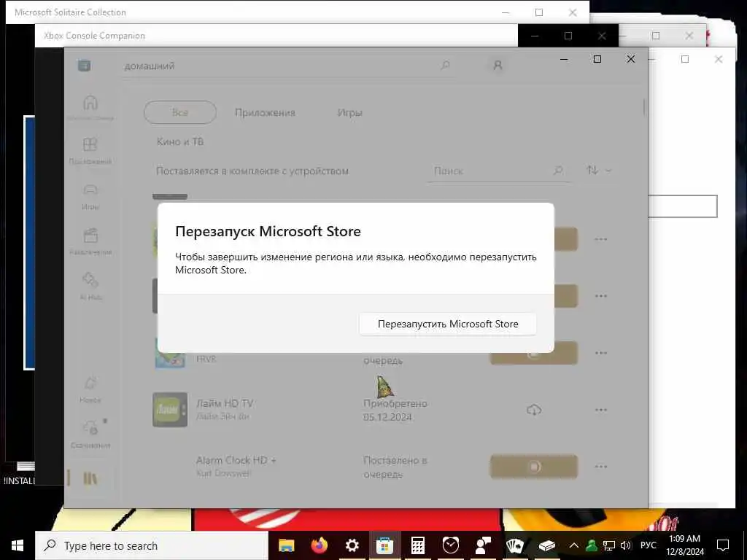
Task: Open the Windows Start menu
Action: [x=18, y=545]
